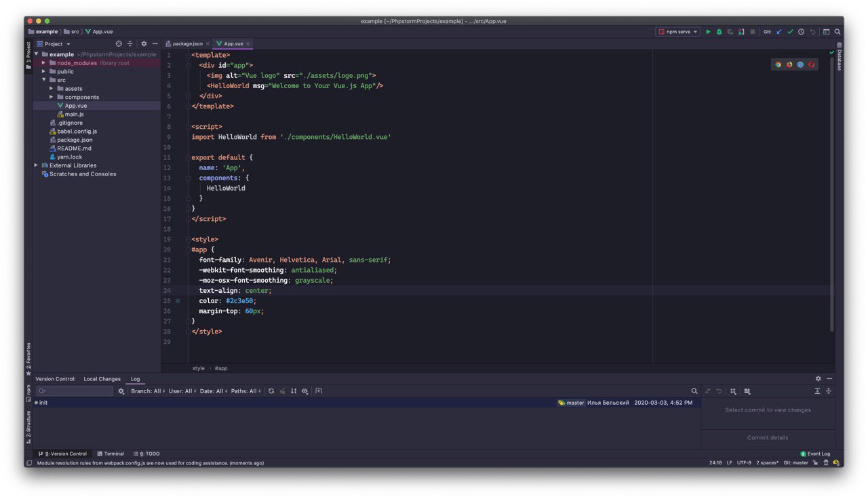Open preview in Firefox browser

pos(789,64)
